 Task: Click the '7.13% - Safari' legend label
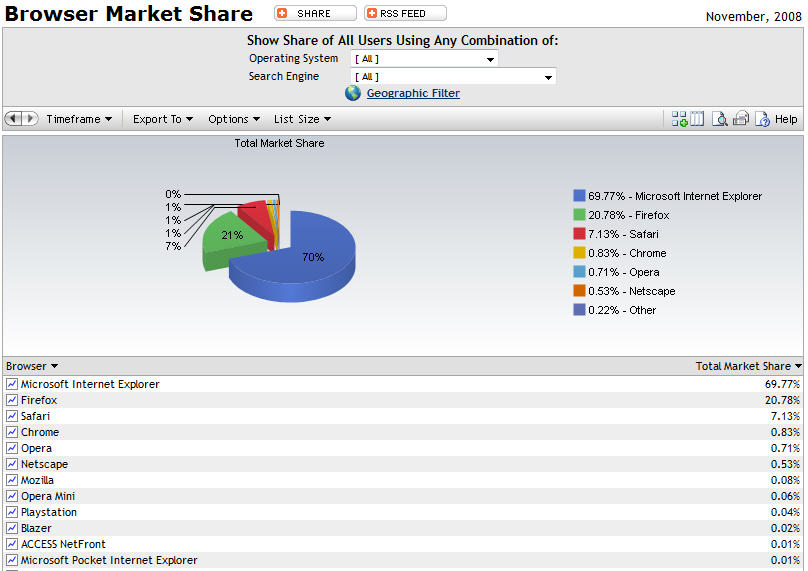click(624, 234)
